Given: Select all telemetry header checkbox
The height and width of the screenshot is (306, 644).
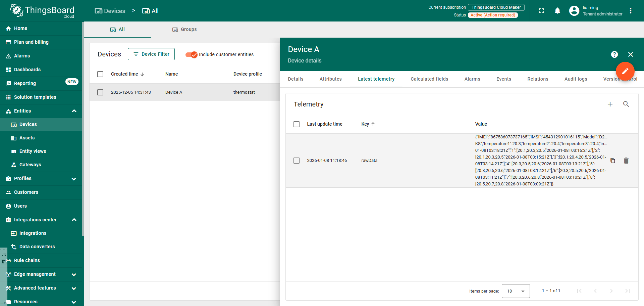Looking at the screenshot, I should pyautogui.click(x=297, y=124).
